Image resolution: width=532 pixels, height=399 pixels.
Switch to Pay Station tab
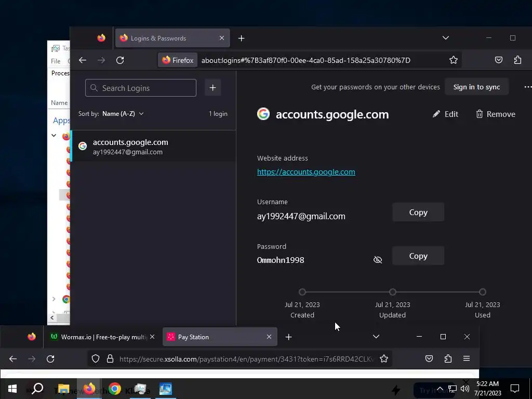point(220,337)
